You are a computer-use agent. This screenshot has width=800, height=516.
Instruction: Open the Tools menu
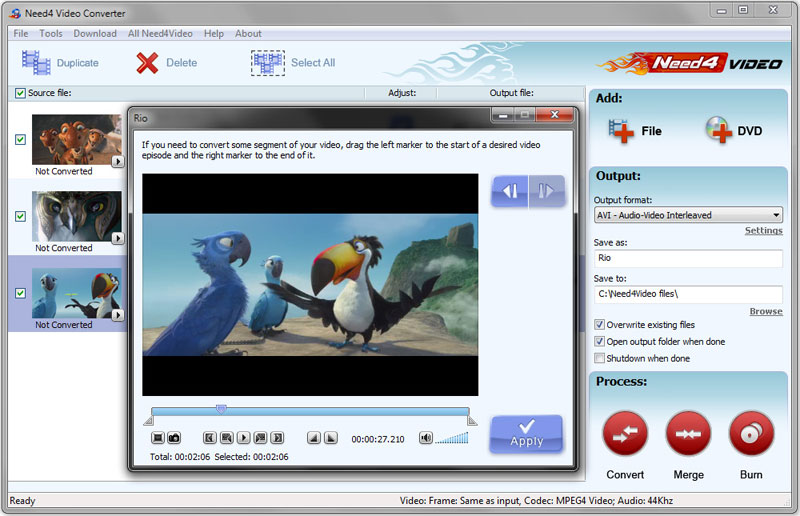coord(51,33)
